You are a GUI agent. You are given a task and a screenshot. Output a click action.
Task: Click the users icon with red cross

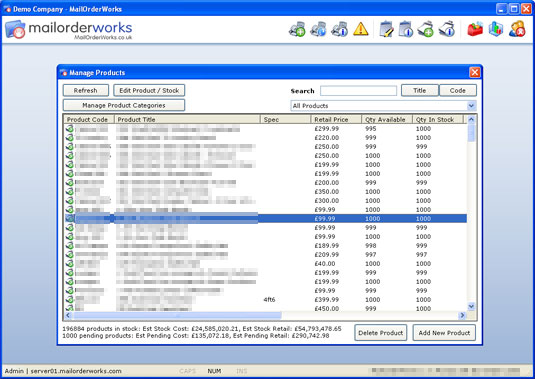coord(517,29)
